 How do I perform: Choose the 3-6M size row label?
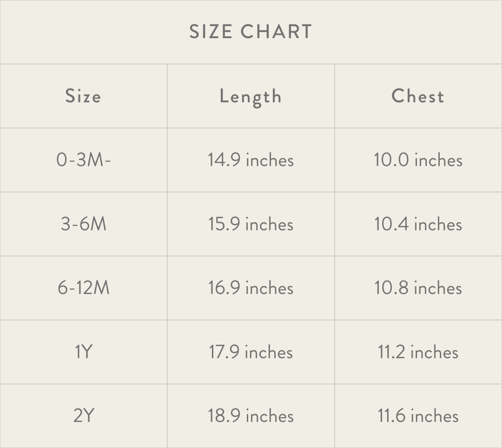point(84,224)
